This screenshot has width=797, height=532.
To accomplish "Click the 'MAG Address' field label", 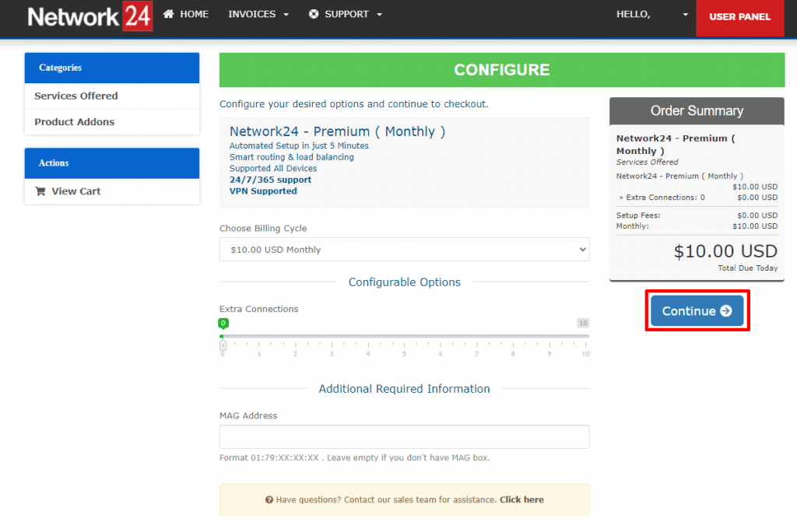I will tap(248, 415).
